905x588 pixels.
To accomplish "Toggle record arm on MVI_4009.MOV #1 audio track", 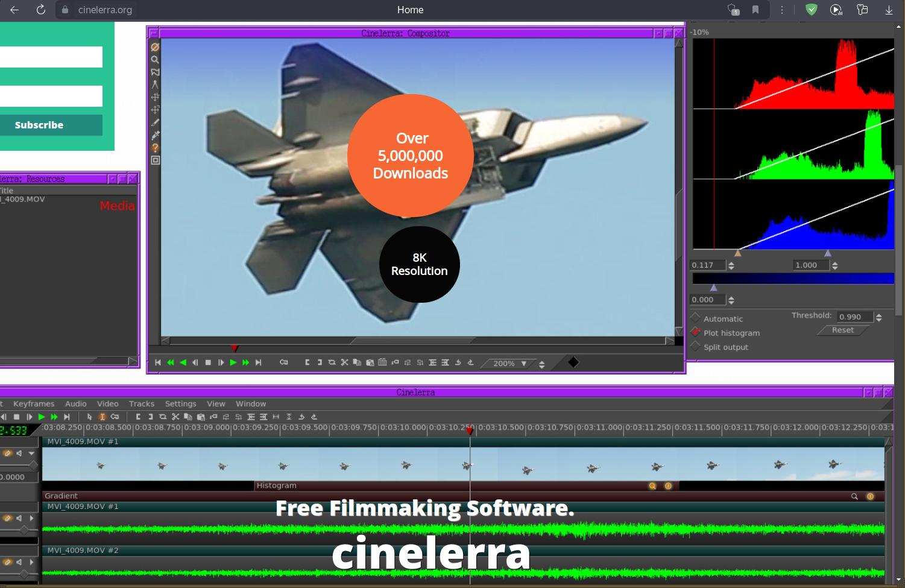I will point(7,518).
